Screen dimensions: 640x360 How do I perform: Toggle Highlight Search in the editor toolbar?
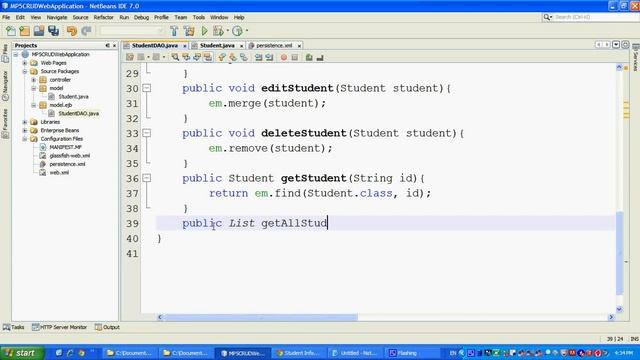point(208,58)
